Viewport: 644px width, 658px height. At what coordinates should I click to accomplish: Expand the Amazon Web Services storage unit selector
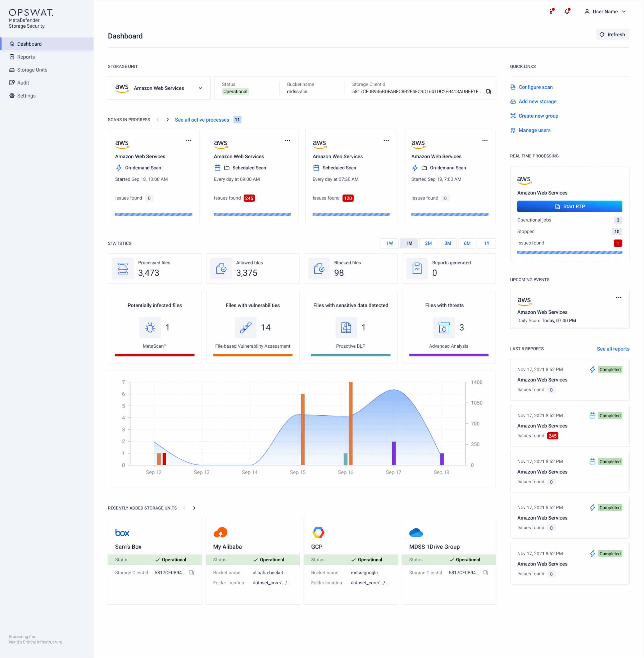[200, 88]
